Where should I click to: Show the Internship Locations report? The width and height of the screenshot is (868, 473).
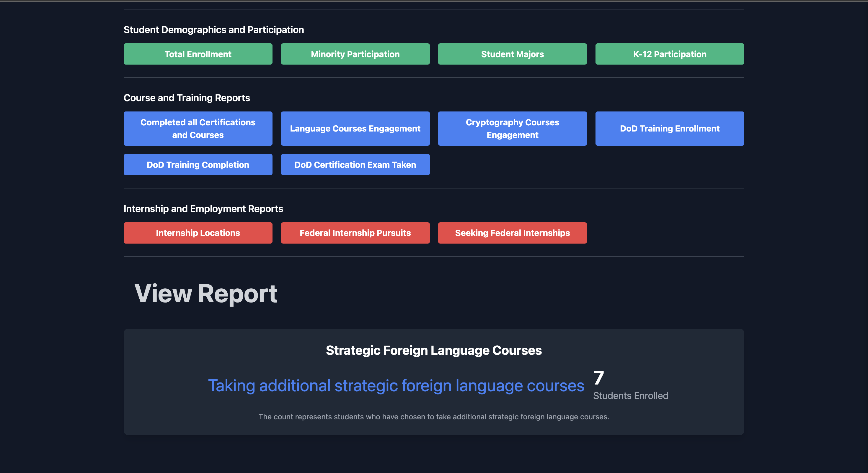(198, 233)
